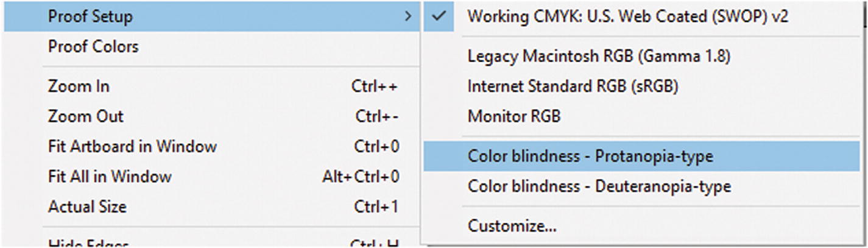Click the Alt+Ctrl+0 shortcut label
The image size is (868, 248).
tap(360, 177)
